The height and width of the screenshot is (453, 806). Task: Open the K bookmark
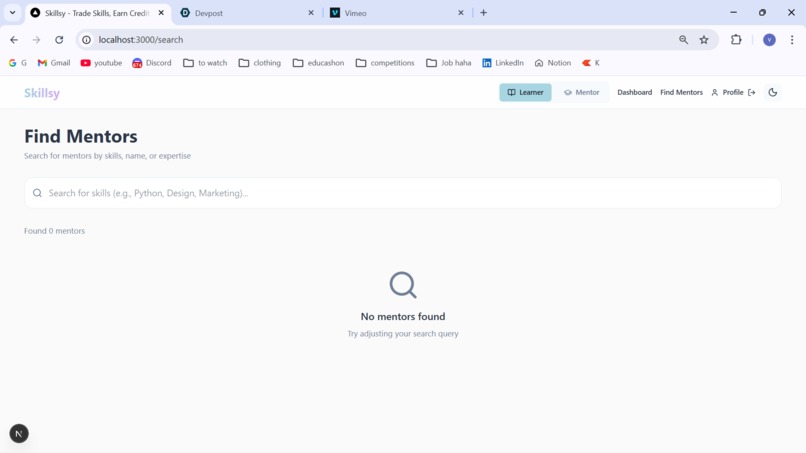(591, 63)
